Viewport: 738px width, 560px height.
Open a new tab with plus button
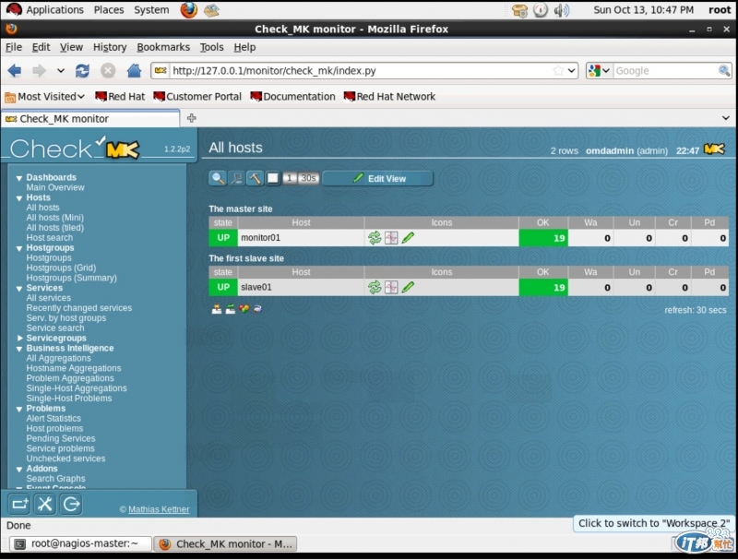192,118
